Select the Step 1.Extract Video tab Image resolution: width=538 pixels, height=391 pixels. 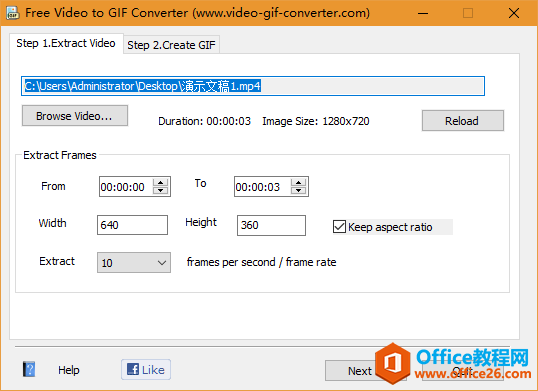[x=66, y=43]
